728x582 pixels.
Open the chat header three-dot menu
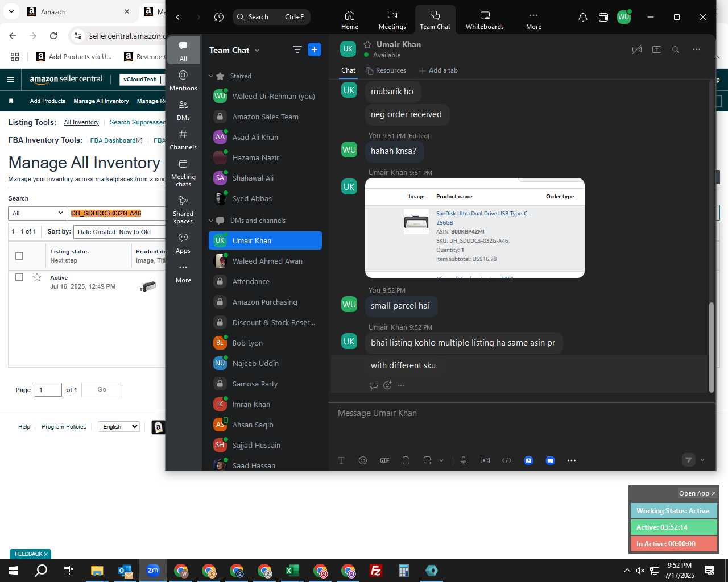[x=696, y=49]
